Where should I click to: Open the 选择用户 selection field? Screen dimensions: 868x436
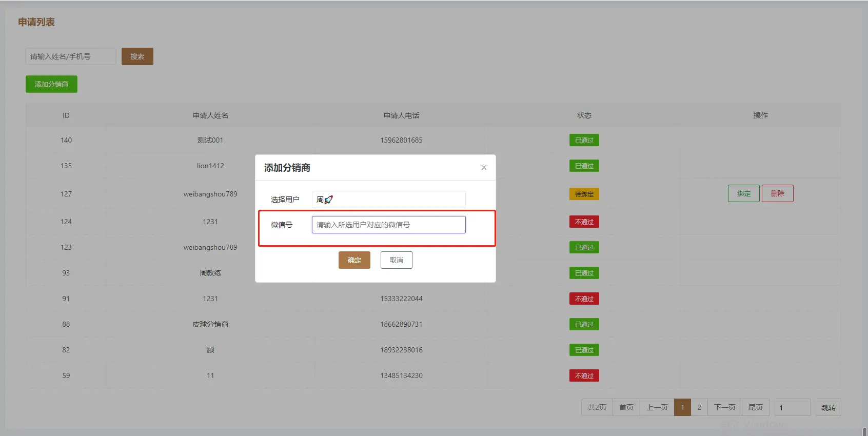click(388, 200)
